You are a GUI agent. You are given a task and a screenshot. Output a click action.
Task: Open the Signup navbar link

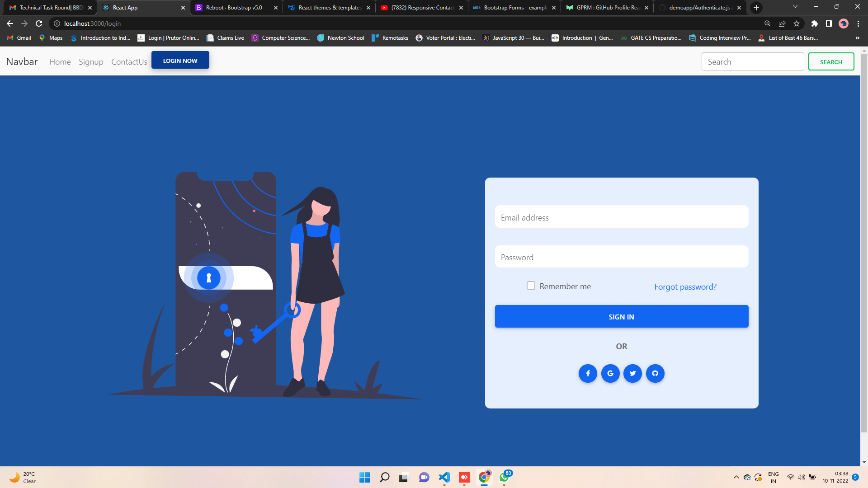91,62
